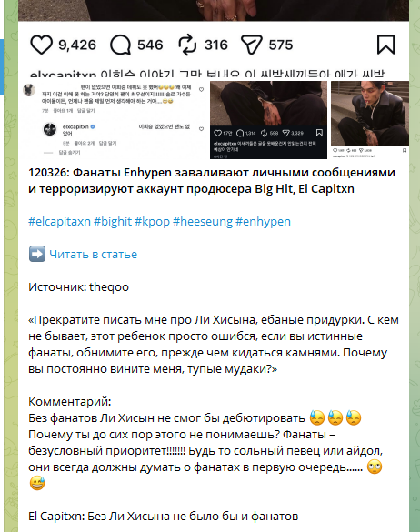This screenshot has width=420, height=532.
Task: Click the 546 comments count
Action: pos(150,45)
